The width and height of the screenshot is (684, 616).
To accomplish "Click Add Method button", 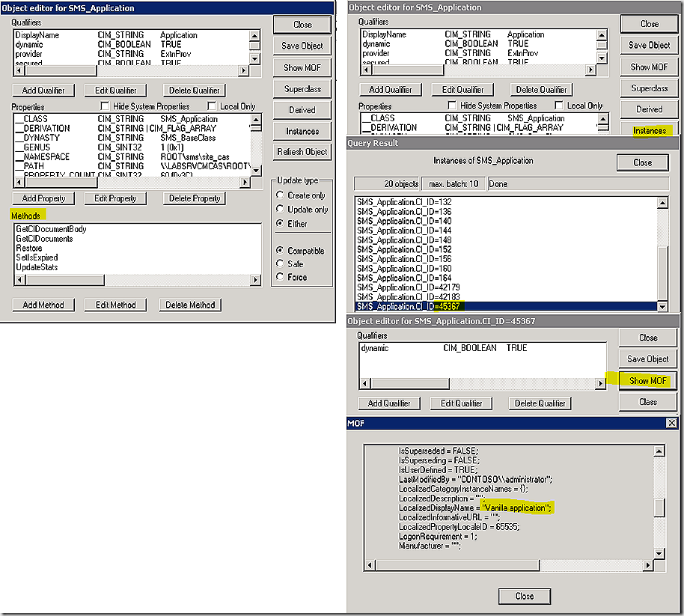I will click(43, 305).
